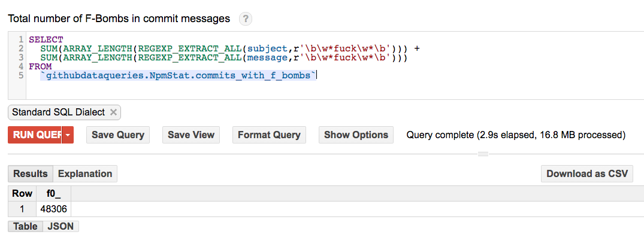Click the pane resize handle above results
The image size is (644, 247).
482,154
